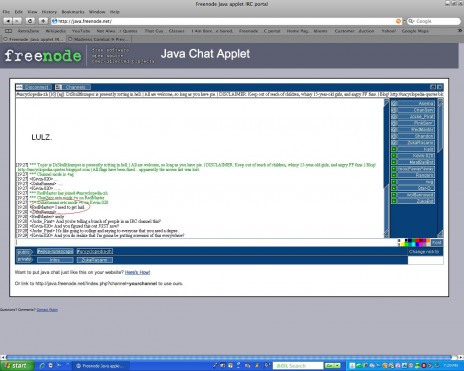Click the Font button beside the color palette
The height and width of the screenshot is (371, 464).
pos(436,242)
